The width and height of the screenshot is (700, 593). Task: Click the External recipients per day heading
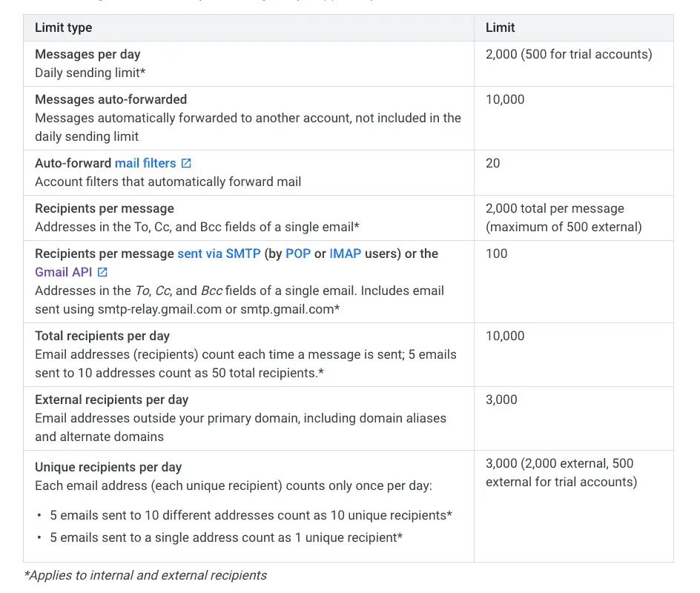[112, 400]
